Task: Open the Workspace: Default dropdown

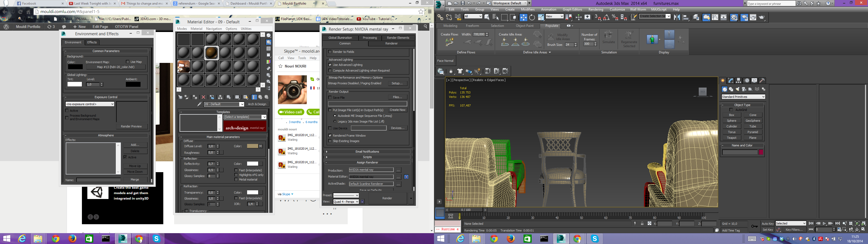Action: click(x=510, y=3)
